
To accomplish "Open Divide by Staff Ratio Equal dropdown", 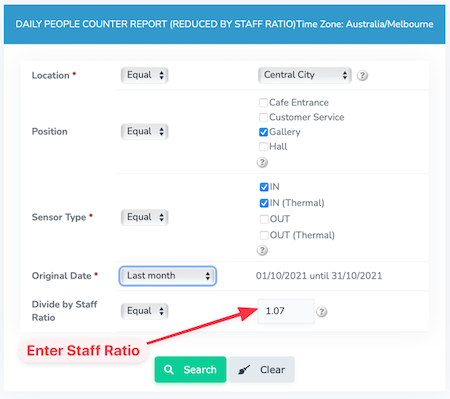I will tap(145, 311).
